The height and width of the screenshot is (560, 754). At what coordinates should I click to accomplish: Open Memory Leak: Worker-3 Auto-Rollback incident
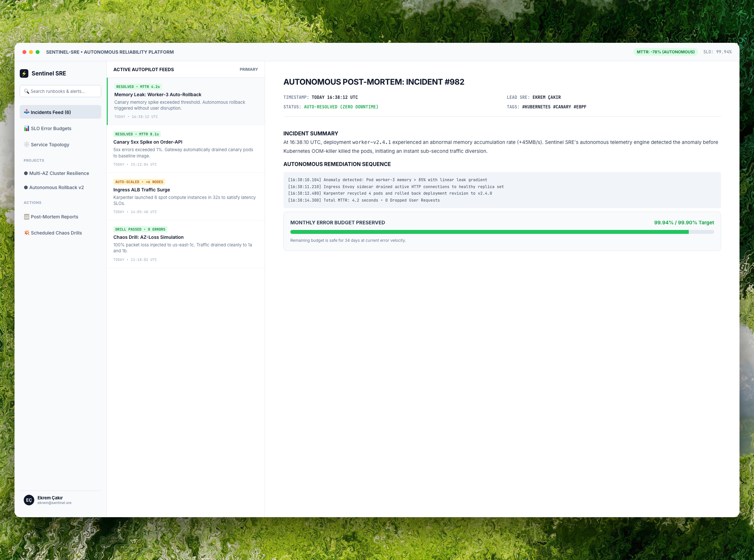tap(186, 101)
